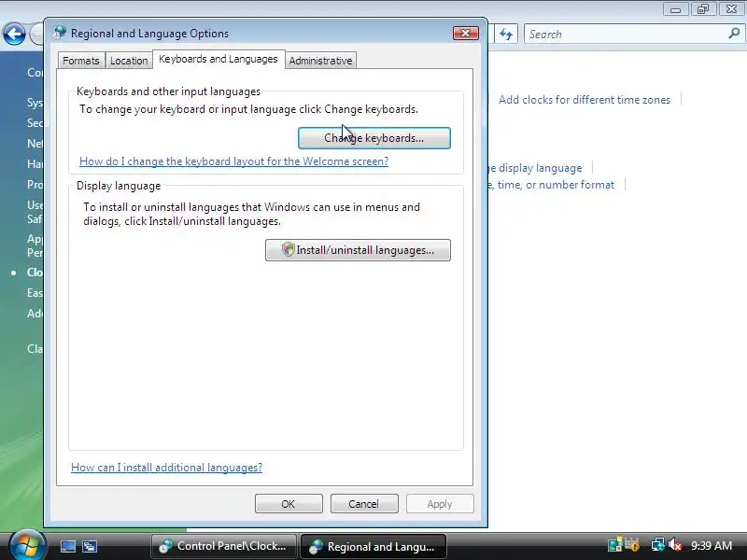Viewport: 747px width, 560px height.
Task: Activate Regional and Langu... taskbar button
Action: (373, 546)
